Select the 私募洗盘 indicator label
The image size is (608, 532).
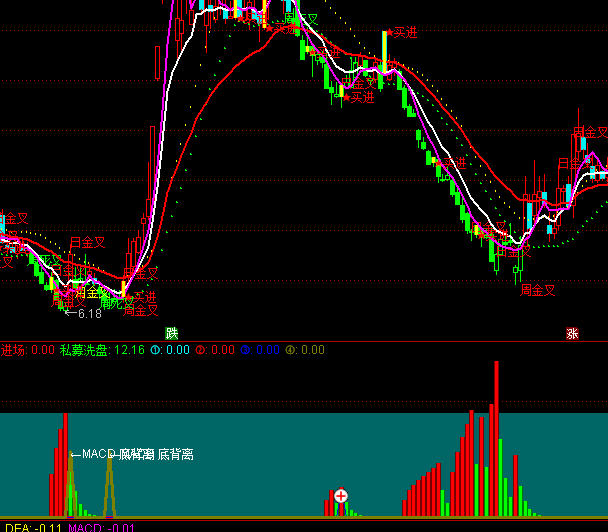click(x=84, y=350)
